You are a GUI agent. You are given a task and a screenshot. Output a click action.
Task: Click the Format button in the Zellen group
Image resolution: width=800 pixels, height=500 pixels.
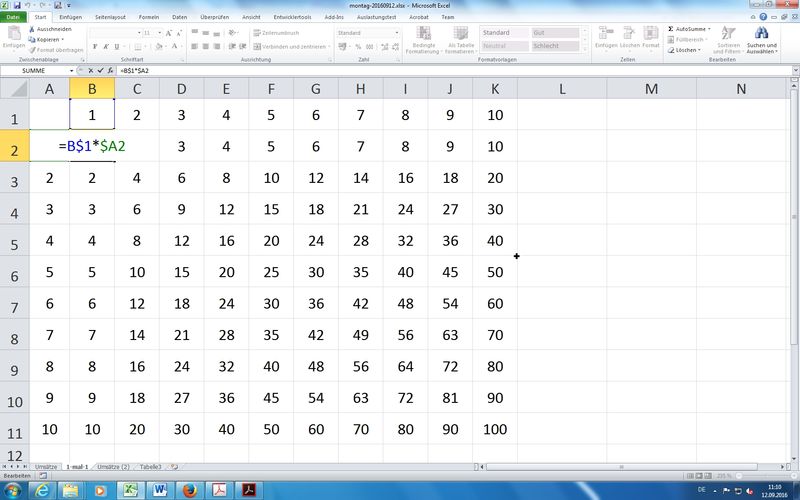pos(651,40)
